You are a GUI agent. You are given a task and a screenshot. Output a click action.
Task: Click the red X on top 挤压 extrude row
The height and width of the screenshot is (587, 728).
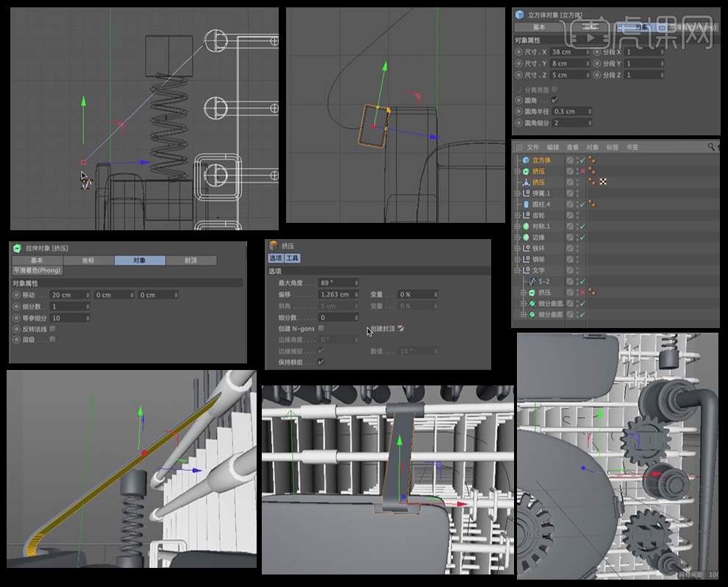point(582,171)
